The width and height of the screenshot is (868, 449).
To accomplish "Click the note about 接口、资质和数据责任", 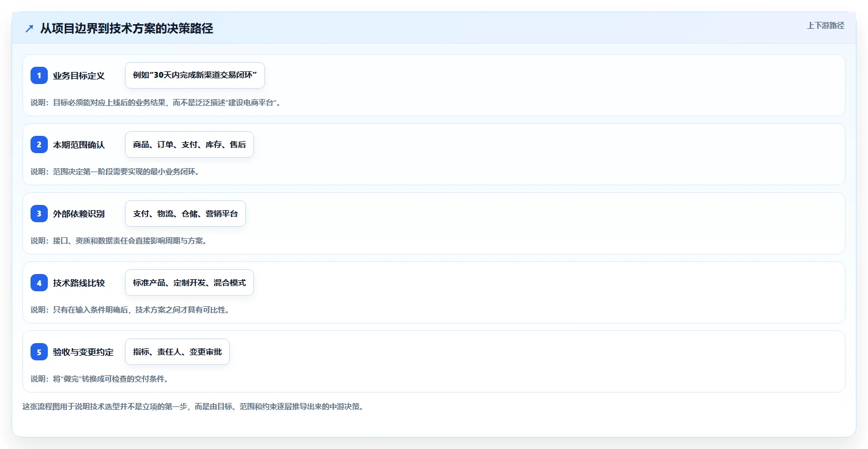I will pyautogui.click(x=119, y=241).
